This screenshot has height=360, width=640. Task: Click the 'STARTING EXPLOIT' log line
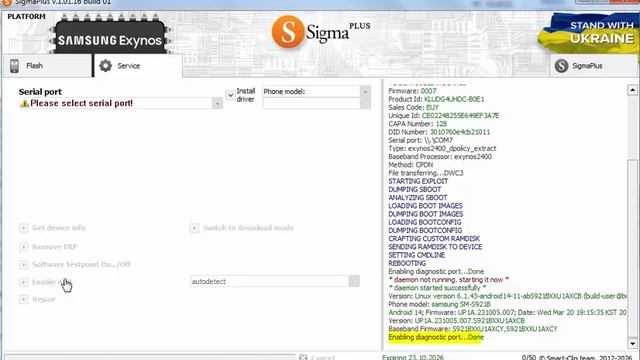click(418, 181)
